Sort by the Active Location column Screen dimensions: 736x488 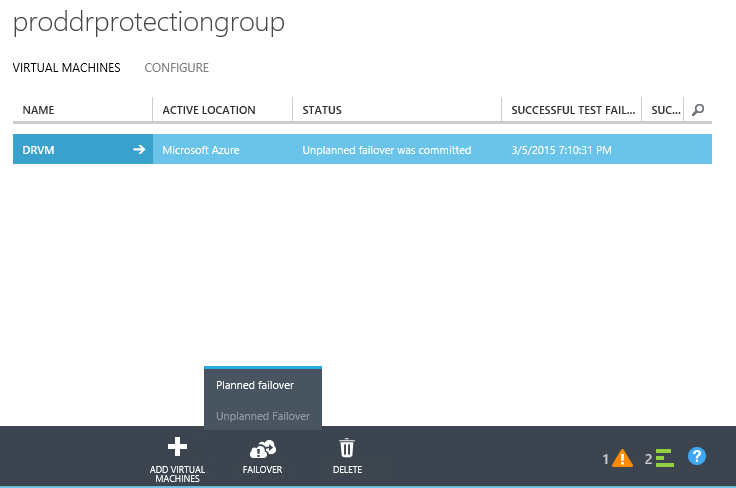(x=209, y=110)
